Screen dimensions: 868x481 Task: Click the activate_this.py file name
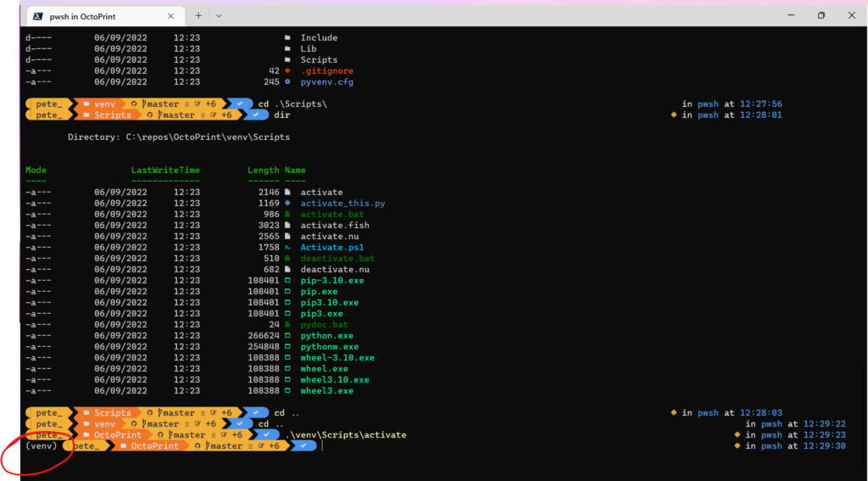pyautogui.click(x=342, y=204)
